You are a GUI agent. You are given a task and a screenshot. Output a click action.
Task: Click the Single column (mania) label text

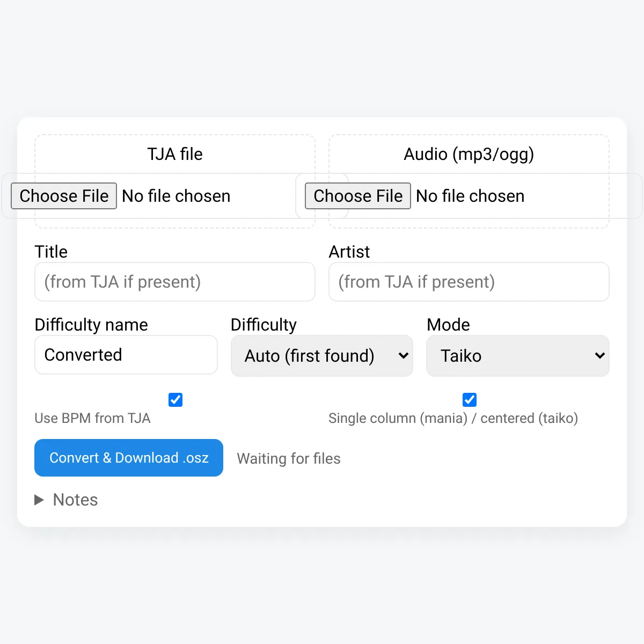pyautogui.click(x=398, y=419)
